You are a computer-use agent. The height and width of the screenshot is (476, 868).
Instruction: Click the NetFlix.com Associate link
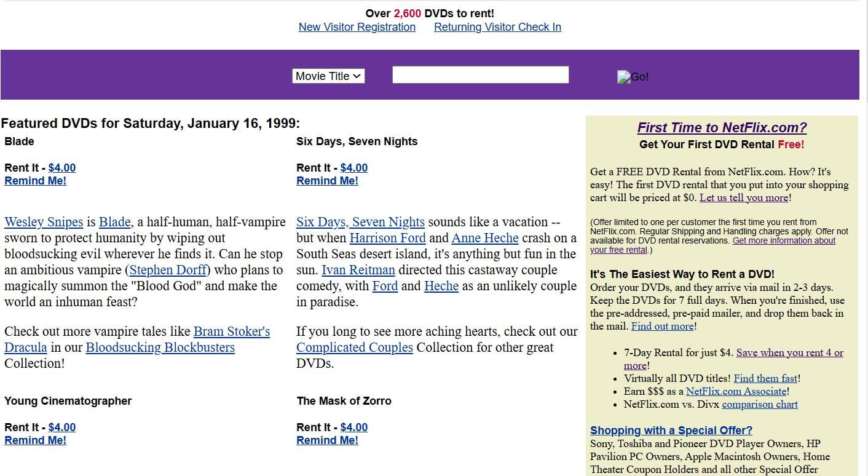click(x=736, y=391)
